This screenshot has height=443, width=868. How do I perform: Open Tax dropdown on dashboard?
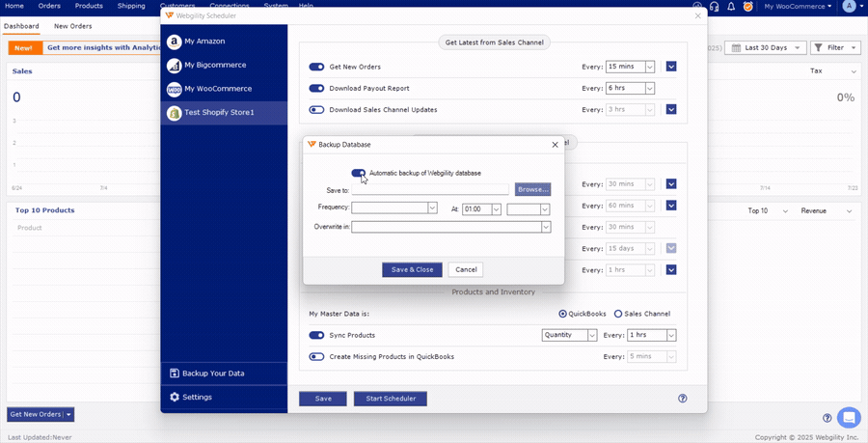point(832,71)
